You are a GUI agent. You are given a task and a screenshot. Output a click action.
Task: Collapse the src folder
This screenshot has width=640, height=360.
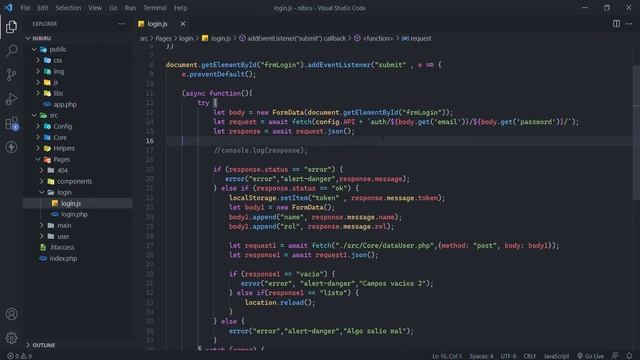(78, 115)
